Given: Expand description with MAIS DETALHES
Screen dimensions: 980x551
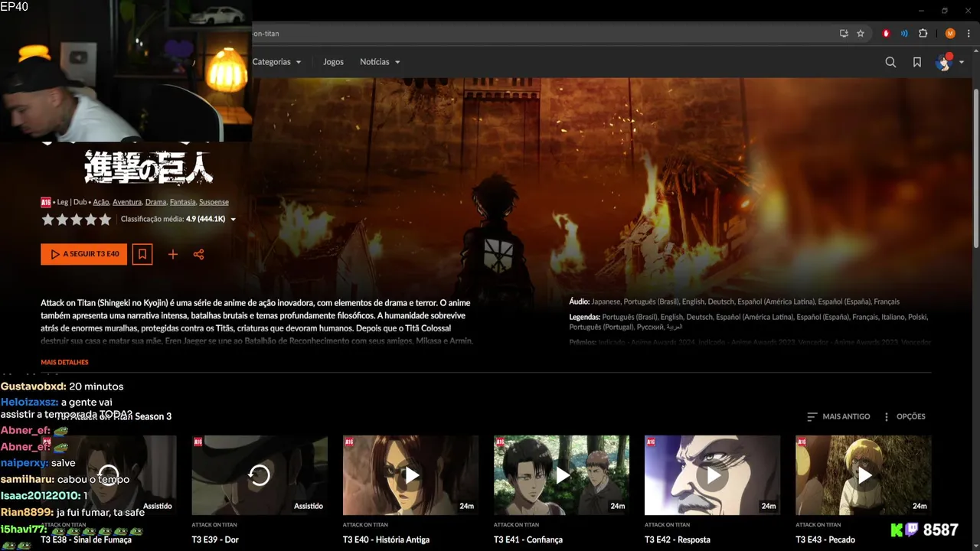Looking at the screenshot, I should coord(64,362).
